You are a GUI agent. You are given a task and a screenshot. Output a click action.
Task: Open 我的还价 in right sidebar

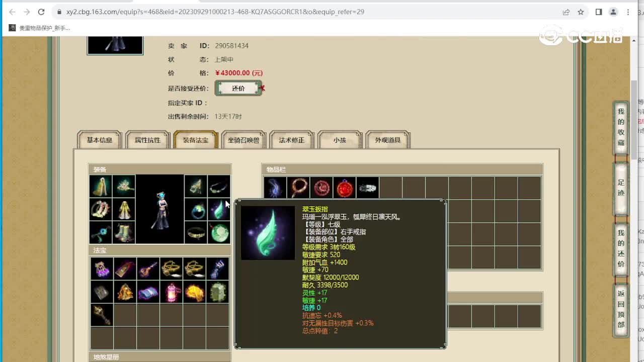[621, 249]
